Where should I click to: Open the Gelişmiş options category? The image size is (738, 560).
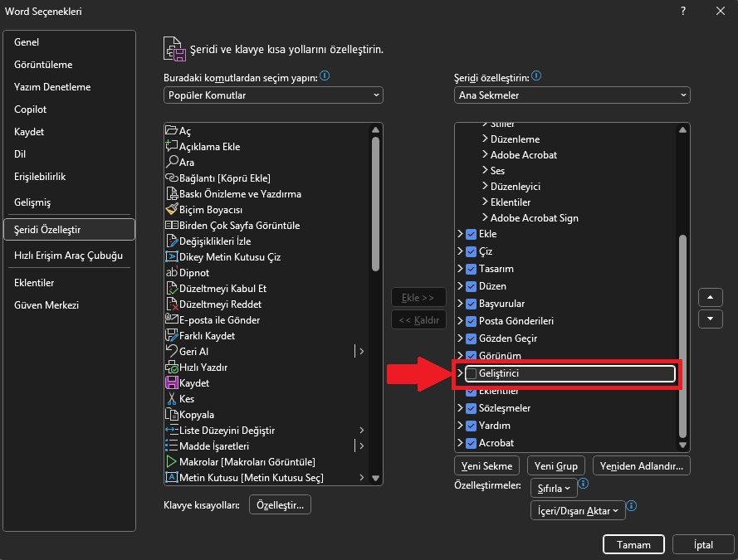[32, 202]
